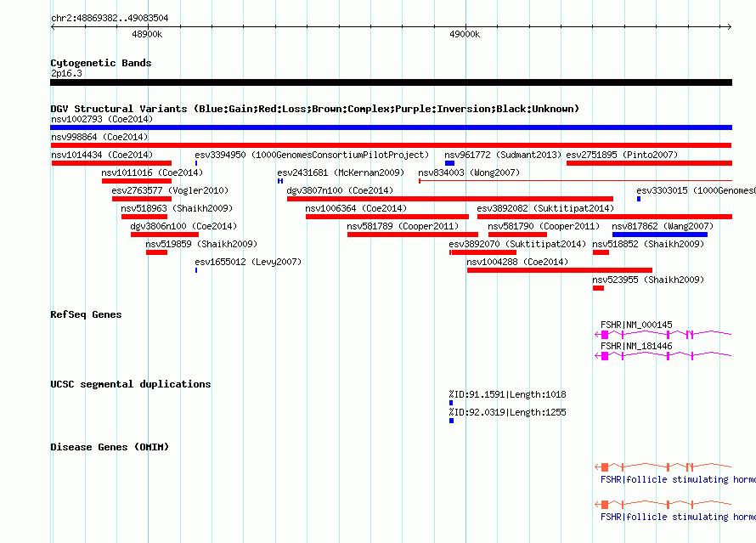Screen dimensions: 756x543
Task: Click the lower orange OMIM FSHR gene glyph
Action: click(x=663, y=504)
